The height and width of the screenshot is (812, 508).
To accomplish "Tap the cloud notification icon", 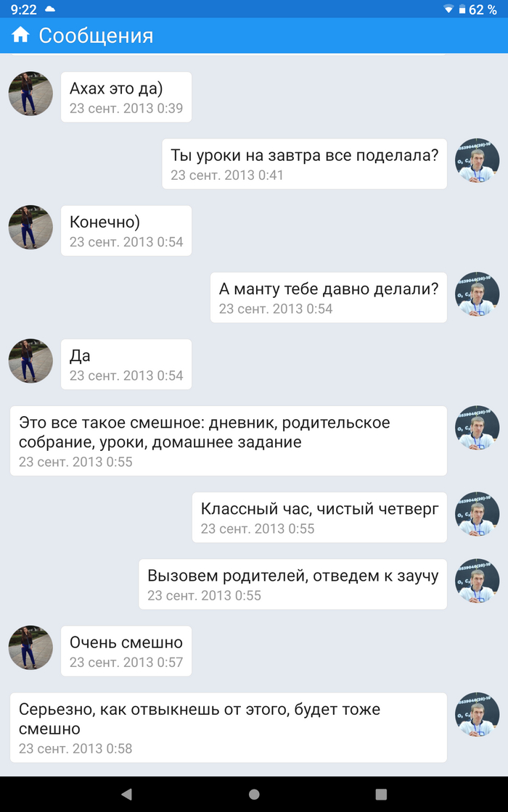I will (50, 9).
